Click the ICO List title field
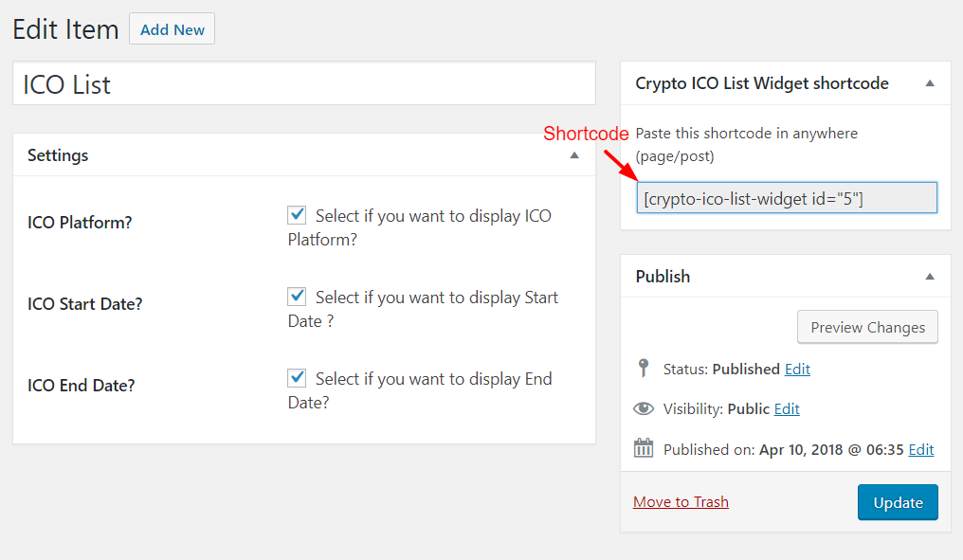The width and height of the screenshot is (963, 560). pyautogui.click(x=303, y=84)
